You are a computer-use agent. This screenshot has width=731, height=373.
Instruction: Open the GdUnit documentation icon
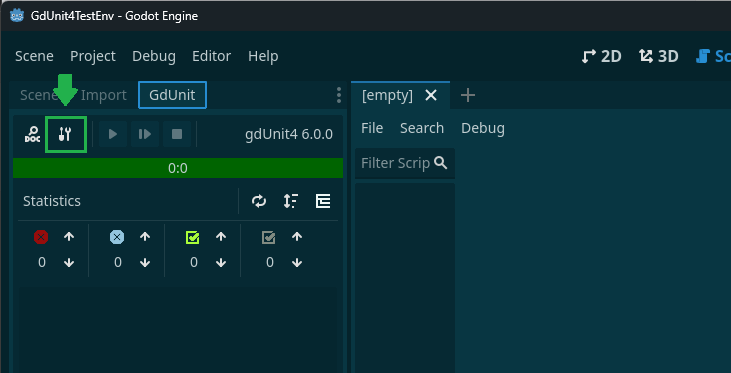tap(32, 134)
